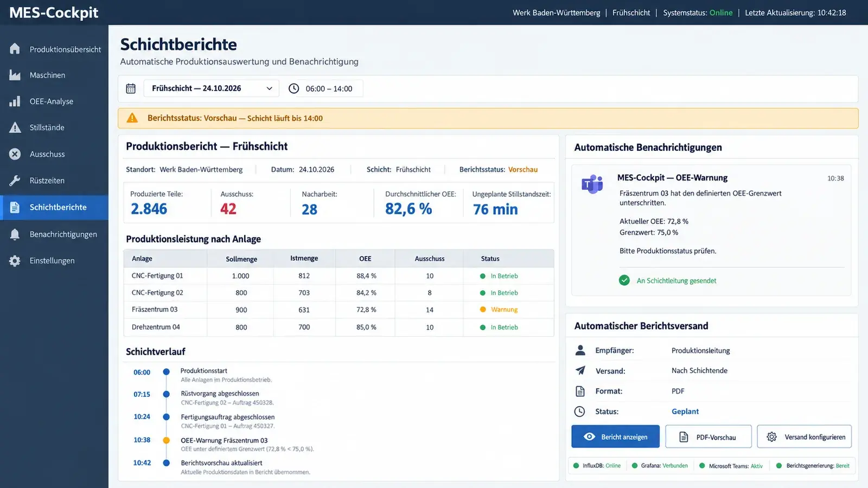This screenshot has width=868, height=488.
Task: Click the 76 min Stillstandszeit value
Action: (x=495, y=209)
